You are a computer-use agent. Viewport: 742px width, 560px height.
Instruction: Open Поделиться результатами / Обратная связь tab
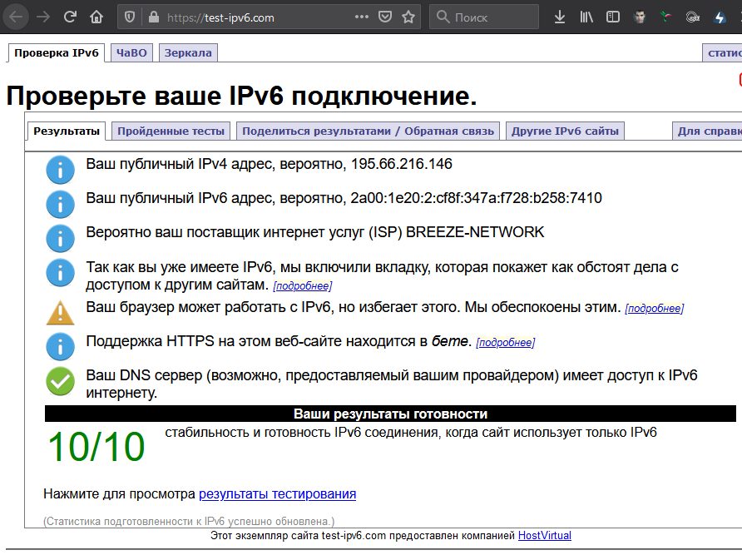(369, 131)
